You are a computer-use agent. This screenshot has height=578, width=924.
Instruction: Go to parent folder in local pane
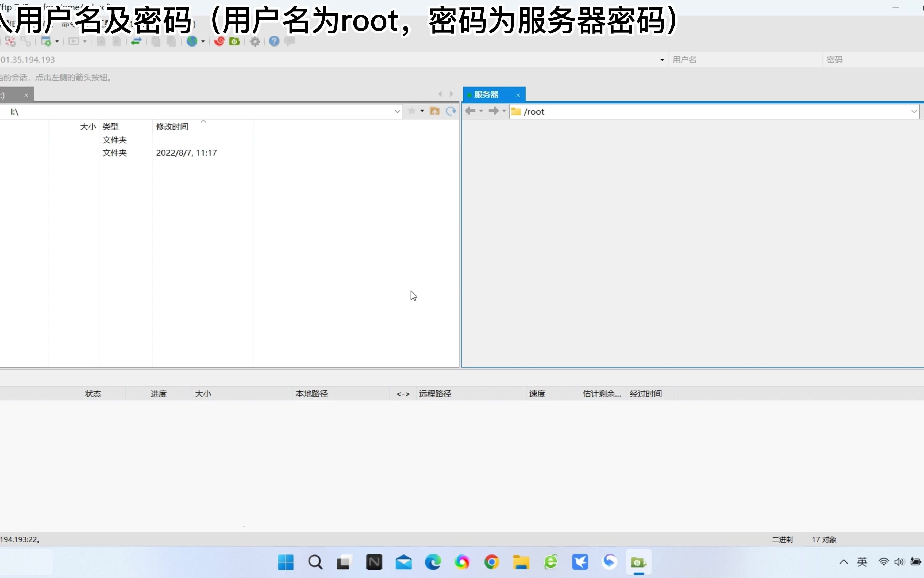[x=434, y=111]
